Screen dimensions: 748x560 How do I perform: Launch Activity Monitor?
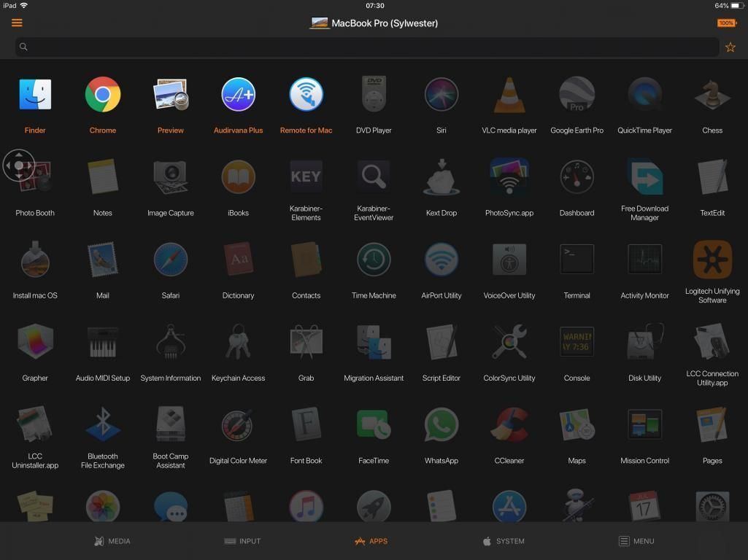(644, 260)
